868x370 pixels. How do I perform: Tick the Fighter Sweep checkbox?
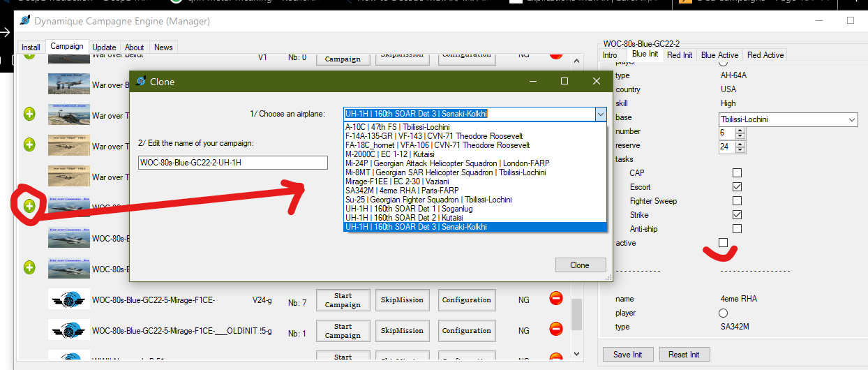tap(737, 200)
